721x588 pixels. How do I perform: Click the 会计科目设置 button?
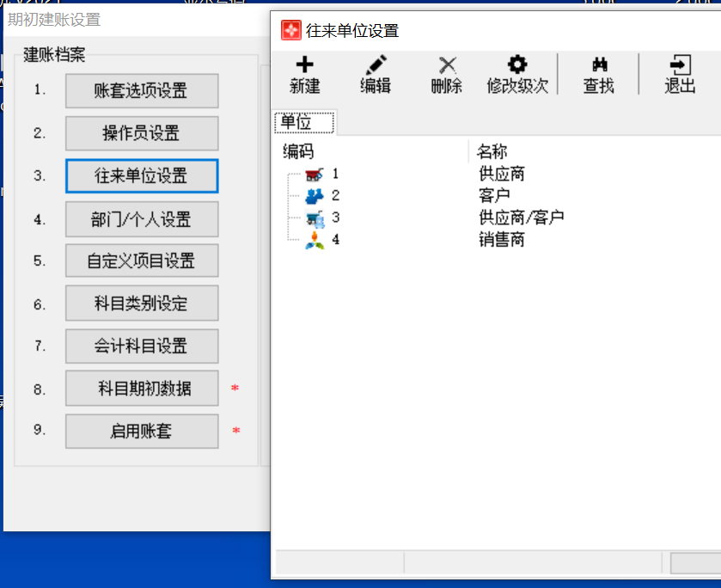142,346
